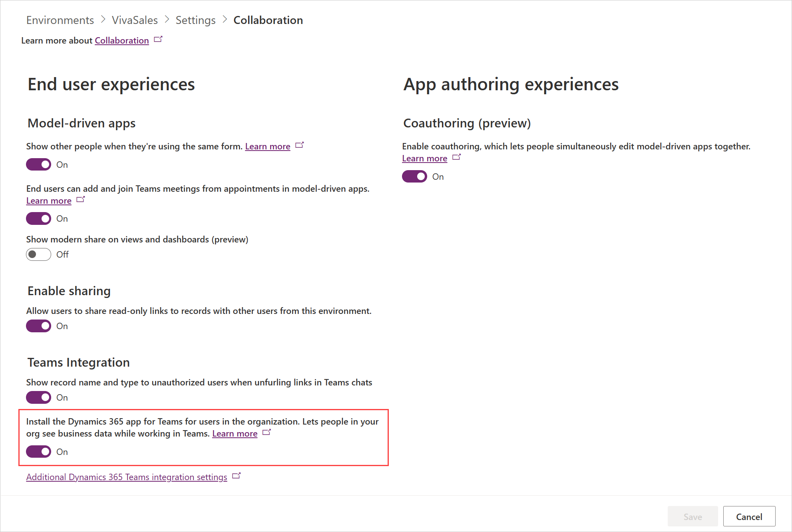Disable Show modern share on views toggle
The height and width of the screenshot is (532, 792).
pos(39,255)
